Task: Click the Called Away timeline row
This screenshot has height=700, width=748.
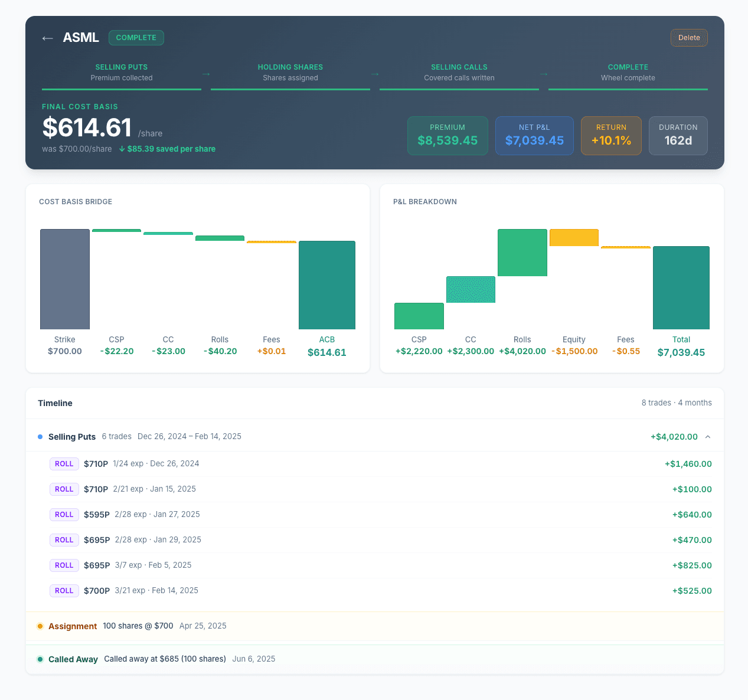Action: tap(375, 659)
